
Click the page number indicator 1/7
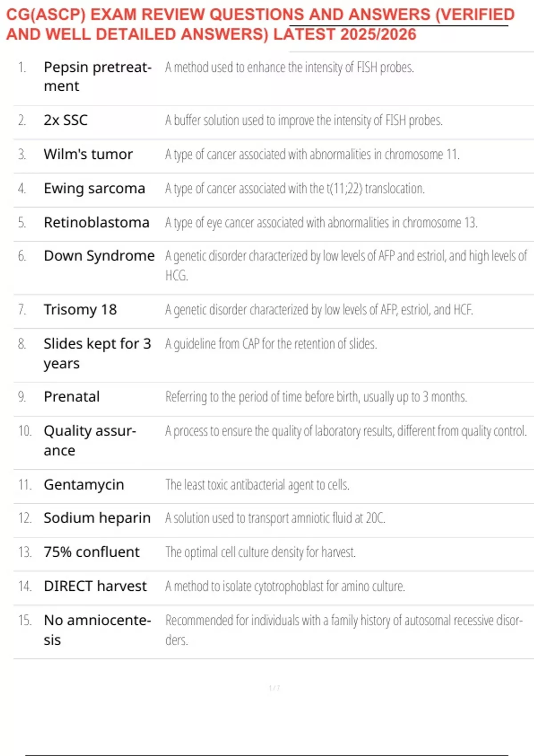coord(274,688)
